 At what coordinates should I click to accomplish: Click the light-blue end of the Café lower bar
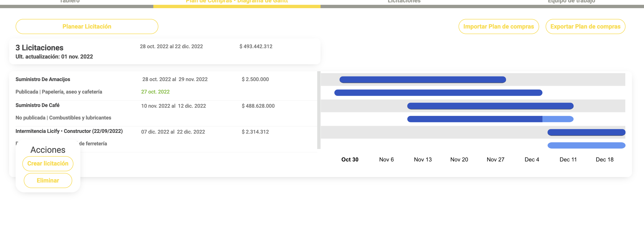point(558,119)
